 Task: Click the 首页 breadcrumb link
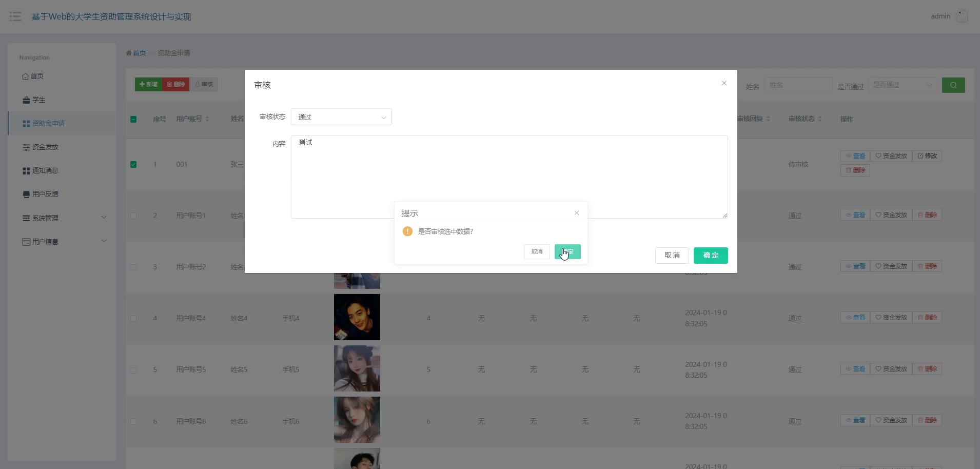pos(140,53)
